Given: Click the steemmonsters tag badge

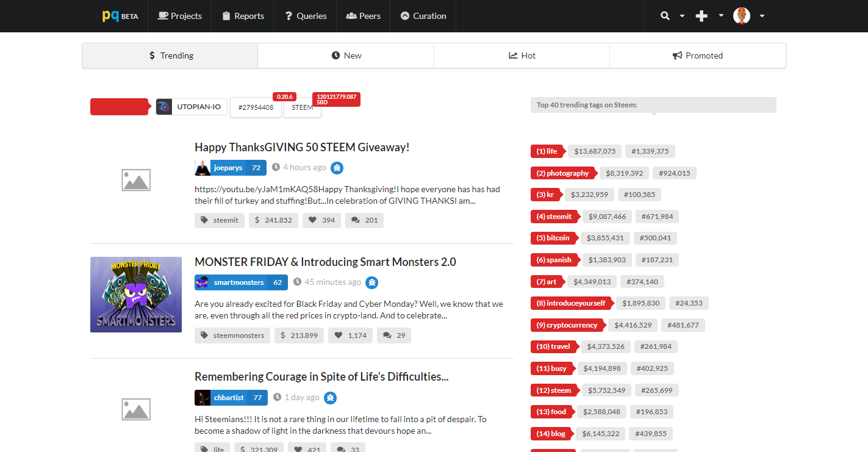Looking at the screenshot, I should pyautogui.click(x=232, y=335).
